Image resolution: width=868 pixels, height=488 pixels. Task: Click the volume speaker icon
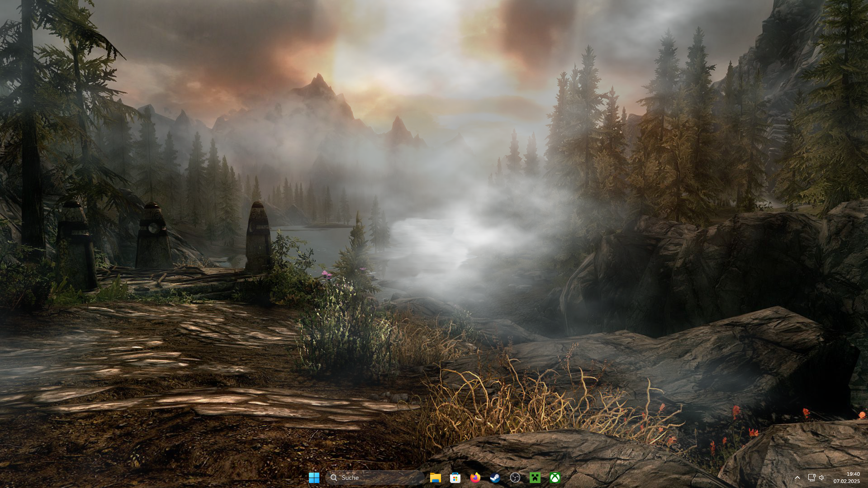(x=822, y=478)
